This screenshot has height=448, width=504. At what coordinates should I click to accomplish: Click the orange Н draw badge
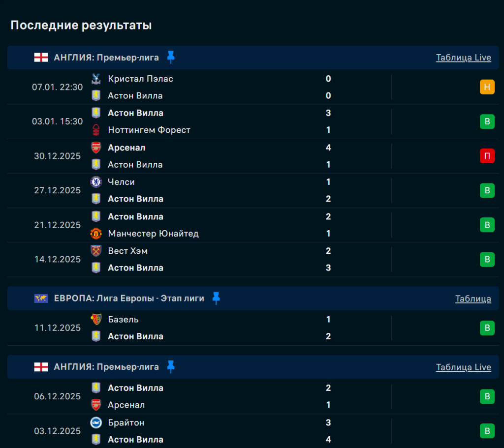pyautogui.click(x=487, y=87)
